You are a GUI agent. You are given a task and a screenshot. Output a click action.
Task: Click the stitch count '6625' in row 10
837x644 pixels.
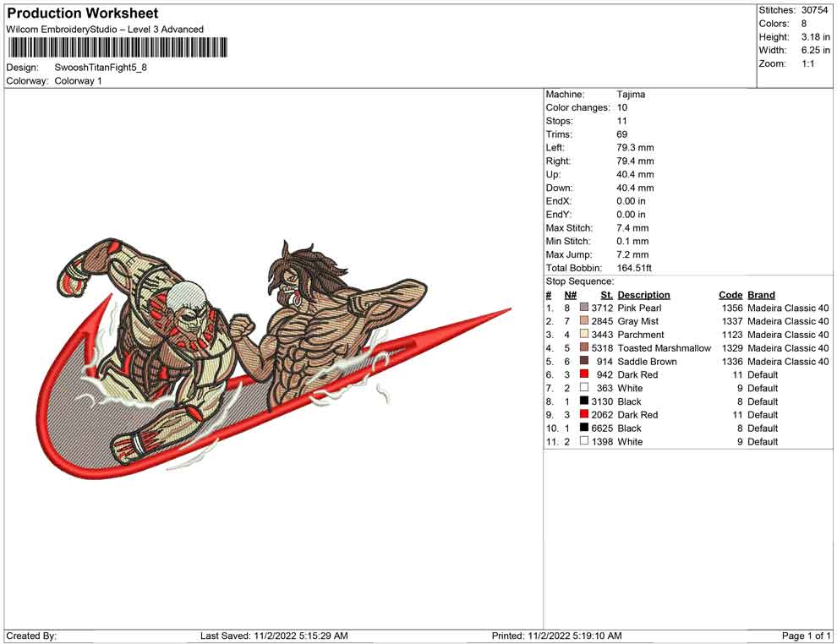point(602,428)
